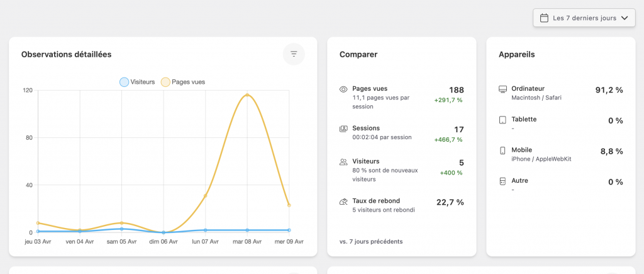644x274 pixels.
Task: Click the +291,7 % change value
Action: pyautogui.click(x=448, y=100)
